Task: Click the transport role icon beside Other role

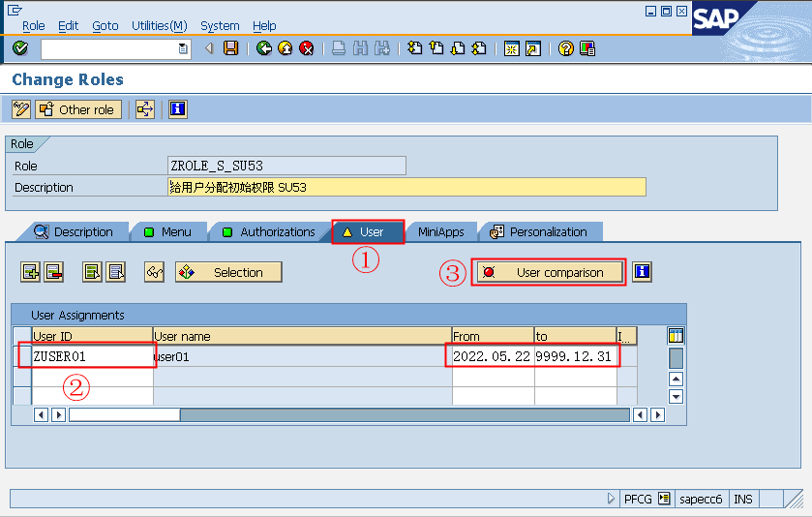Action: 145,109
